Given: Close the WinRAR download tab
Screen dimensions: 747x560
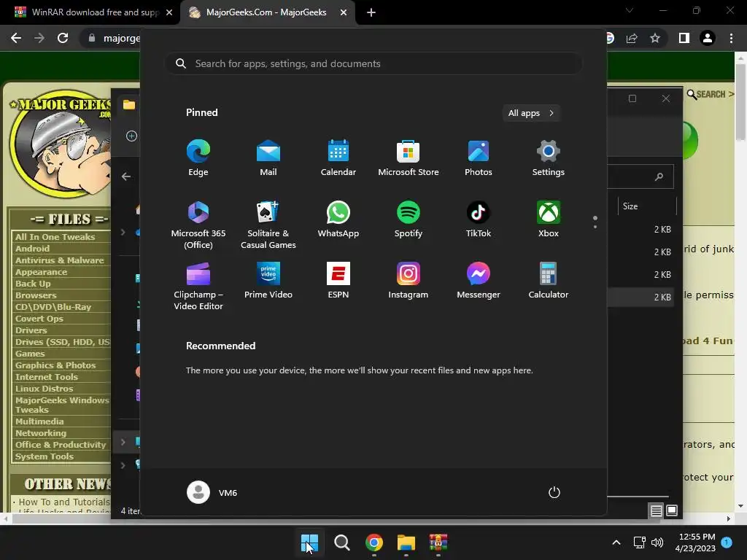Looking at the screenshot, I should coord(169,12).
